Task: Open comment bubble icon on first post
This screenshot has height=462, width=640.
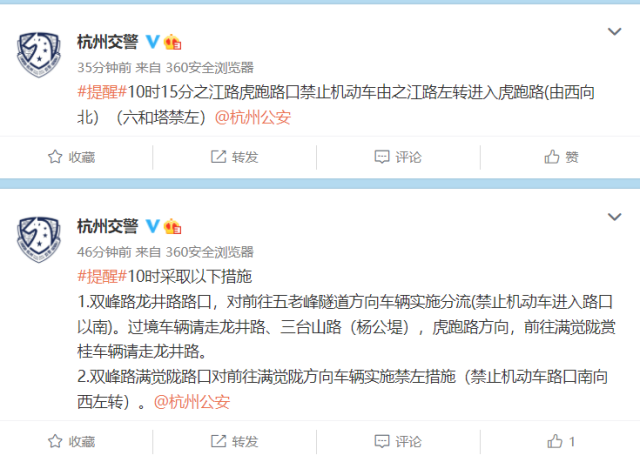Action: tap(382, 157)
